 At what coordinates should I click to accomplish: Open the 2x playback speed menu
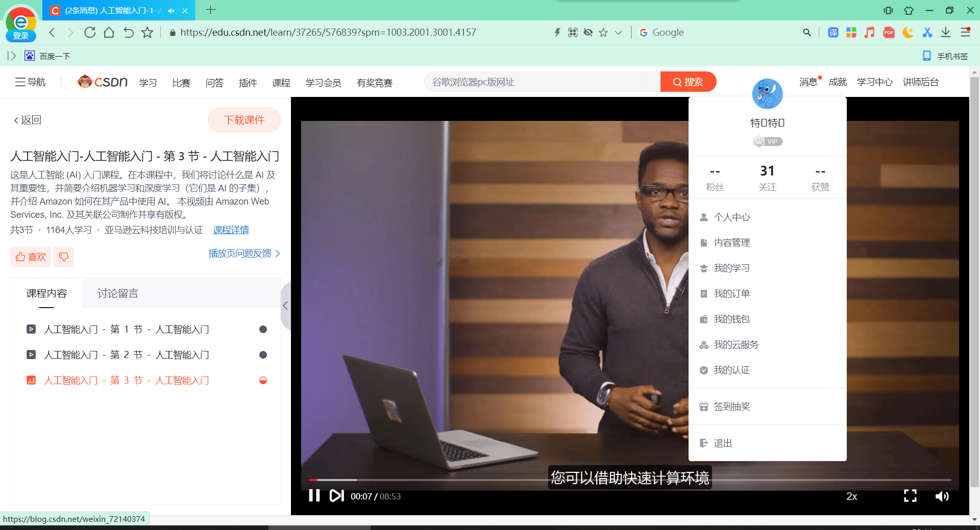(851, 496)
